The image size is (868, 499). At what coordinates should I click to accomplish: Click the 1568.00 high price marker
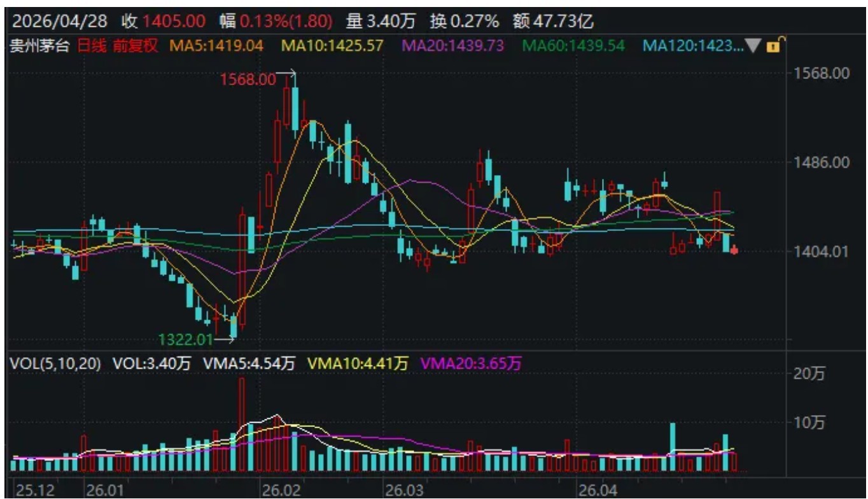248,80
